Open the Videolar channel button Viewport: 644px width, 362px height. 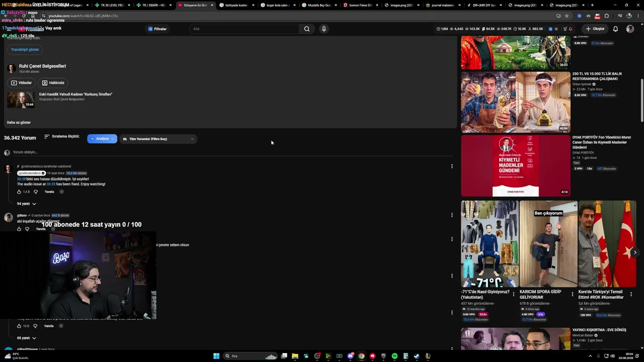point(21,82)
